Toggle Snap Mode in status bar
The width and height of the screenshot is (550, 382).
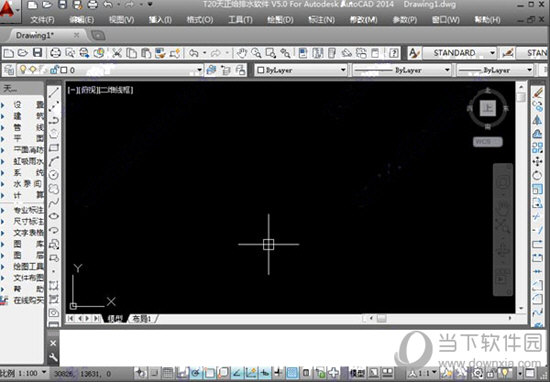point(155,373)
